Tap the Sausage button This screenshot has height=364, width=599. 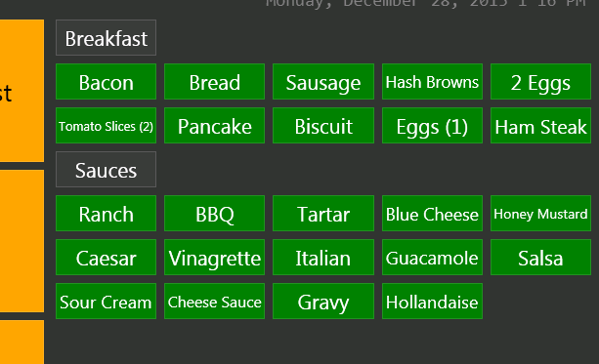[x=323, y=82]
